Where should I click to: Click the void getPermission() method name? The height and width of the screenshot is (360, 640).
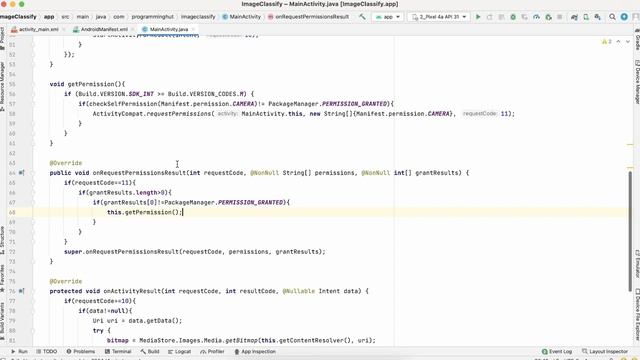coord(93,84)
